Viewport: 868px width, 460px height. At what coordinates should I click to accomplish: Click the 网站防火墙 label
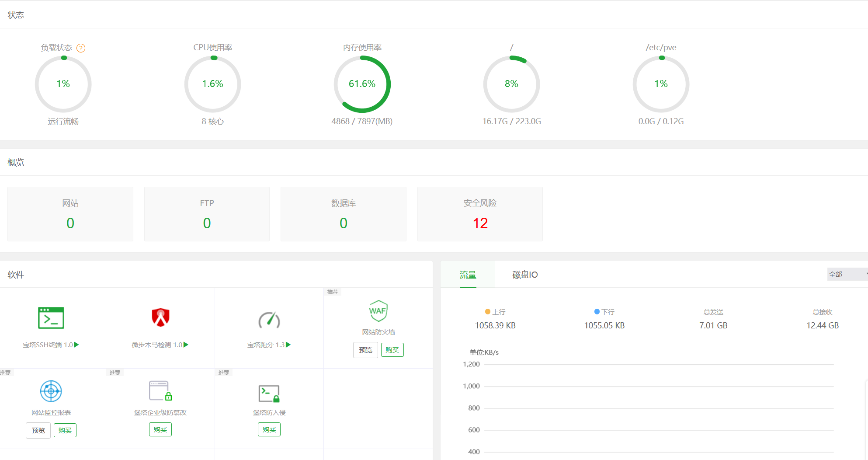378,332
